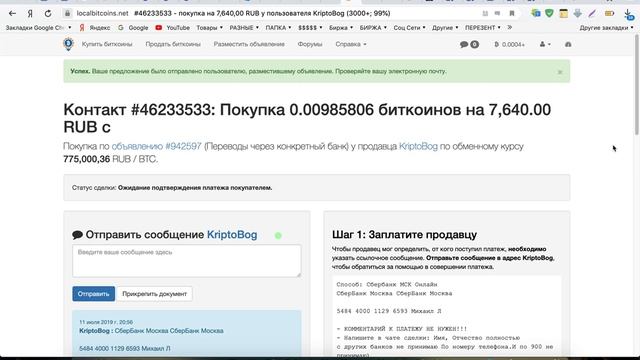The width and height of the screenshot is (640, 360).
Task: Expand the $$$$$ bookmarks folder
Action: pyautogui.click(x=310, y=28)
